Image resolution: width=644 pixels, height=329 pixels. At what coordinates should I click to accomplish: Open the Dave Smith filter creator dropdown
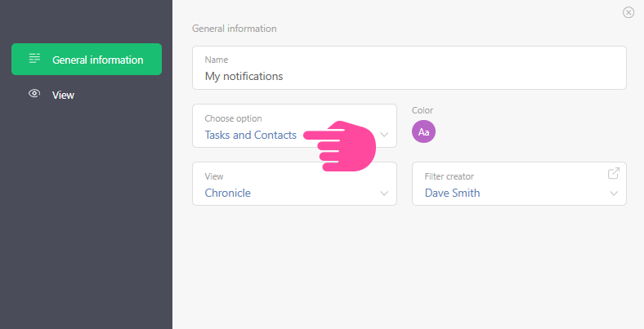coord(453,193)
